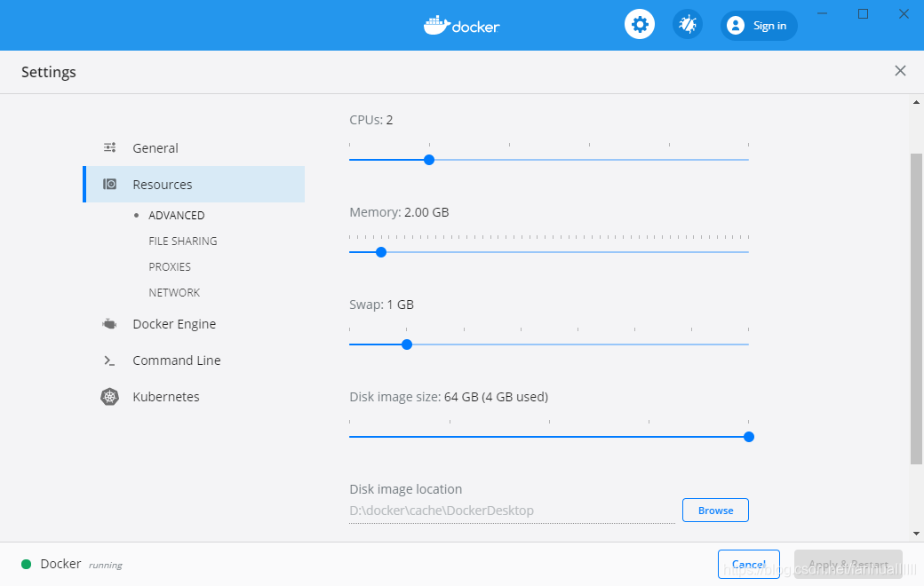Click the Sign in button
Screen dimensions: 924x586
759,26
